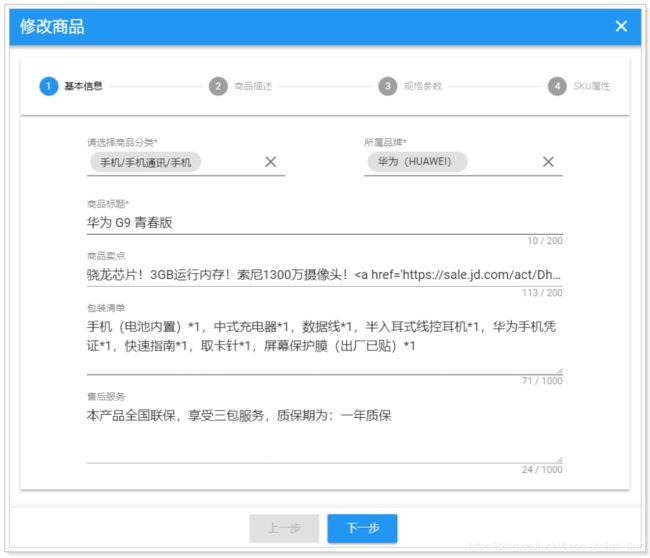Select step 2 circle 商品描述

pyautogui.click(x=218, y=86)
